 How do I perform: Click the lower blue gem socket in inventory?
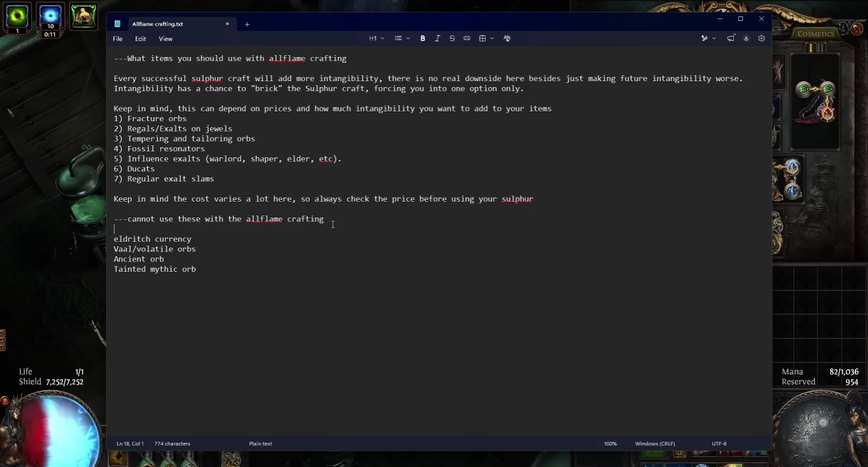[x=793, y=191]
